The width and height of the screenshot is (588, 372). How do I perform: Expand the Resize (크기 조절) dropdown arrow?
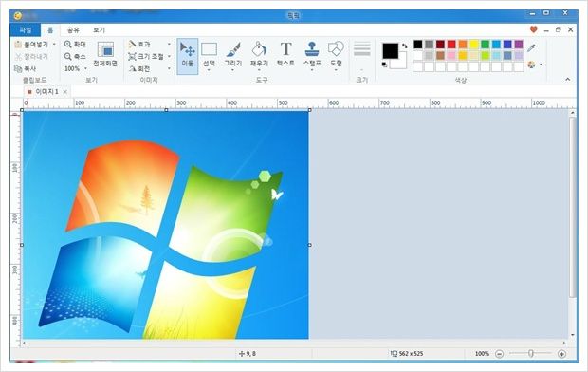tap(169, 56)
